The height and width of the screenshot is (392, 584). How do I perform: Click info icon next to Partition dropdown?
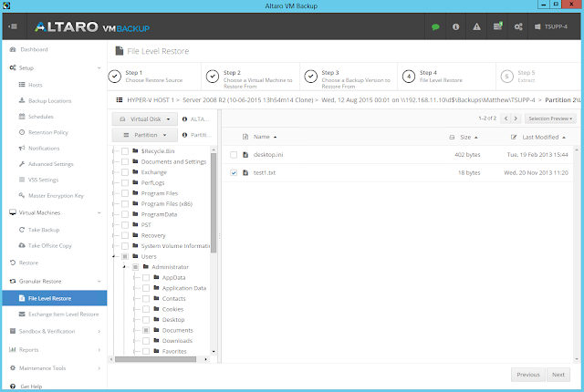(184, 135)
